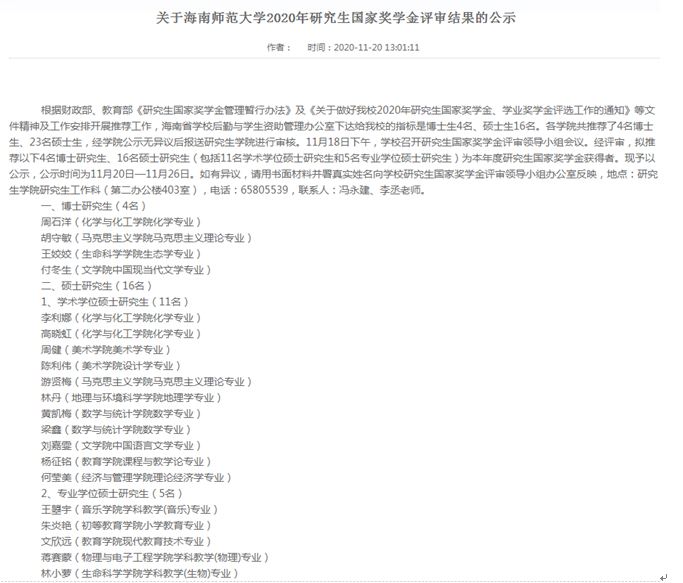This screenshot has height=583, width=683.
Task: Click the line 蒋赛蒙（物理与电子工程学院…）
Action: (x=155, y=558)
